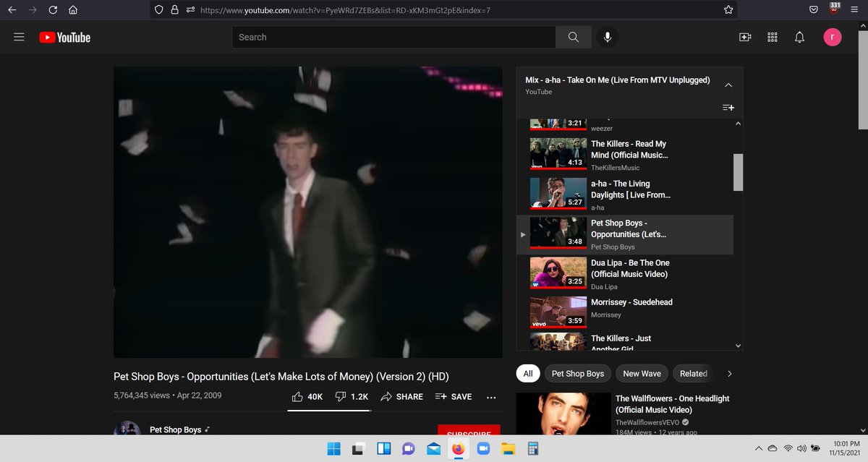Image resolution: width=868 pixels, height=462 pixels.
Task: Save the video to a playlist
Action: click(453, 397)
